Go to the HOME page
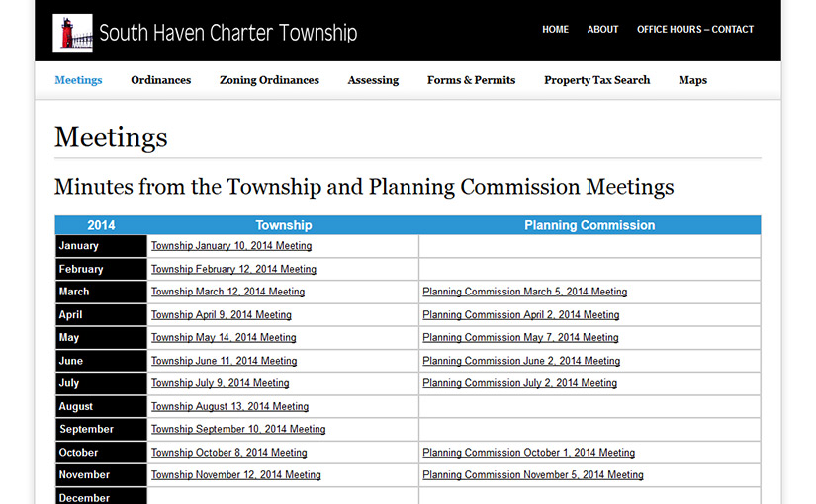This screenshot has height=504, width=816. click(555, 29)
